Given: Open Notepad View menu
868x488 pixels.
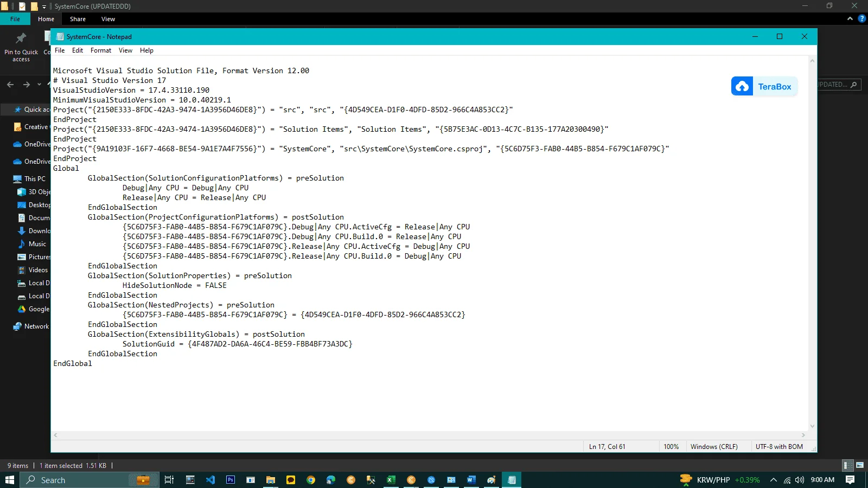Looking at the screenshot, I should 125,50.
